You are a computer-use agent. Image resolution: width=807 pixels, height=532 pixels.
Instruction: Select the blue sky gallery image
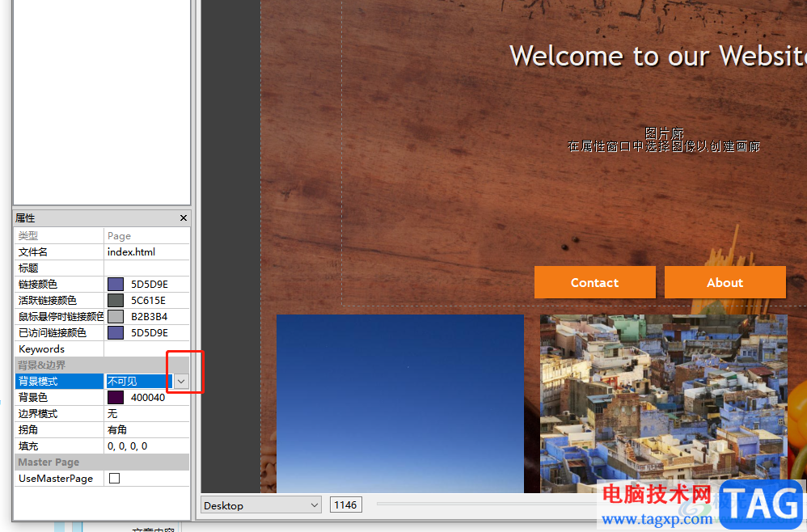(400, 403)
